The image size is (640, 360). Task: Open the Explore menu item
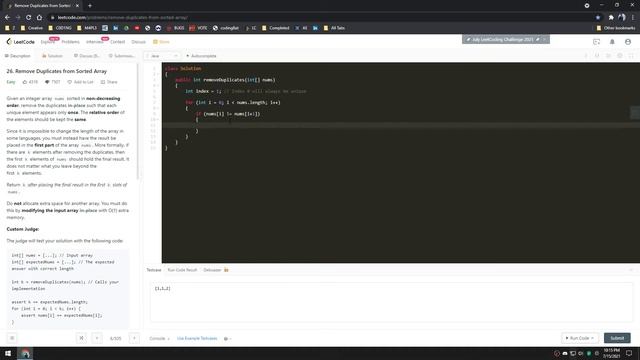(47, 42)
